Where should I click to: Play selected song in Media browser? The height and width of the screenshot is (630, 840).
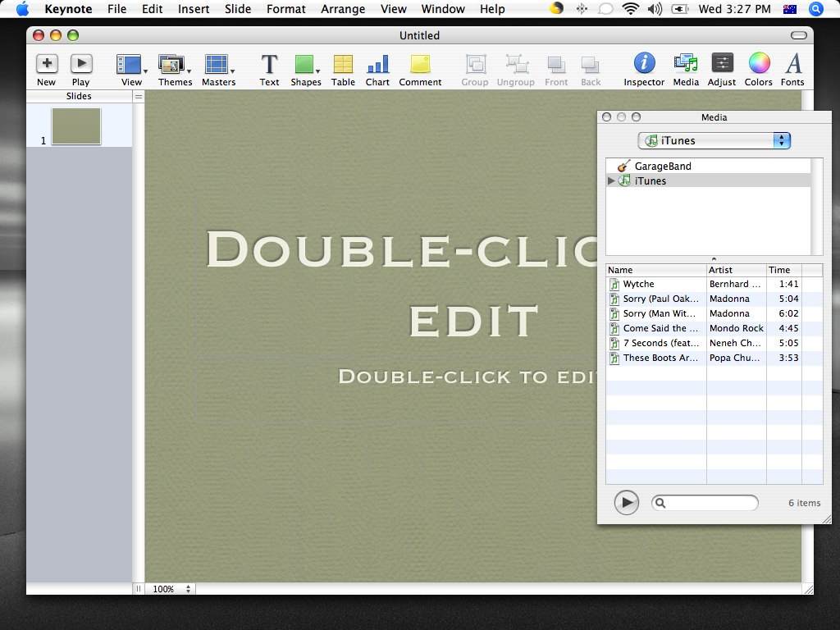click(x=626, y=503)
